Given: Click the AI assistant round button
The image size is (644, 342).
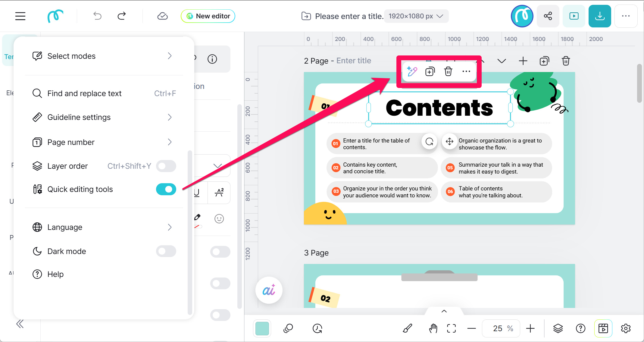Looking at the screenshot, I should tap(269, 290).
